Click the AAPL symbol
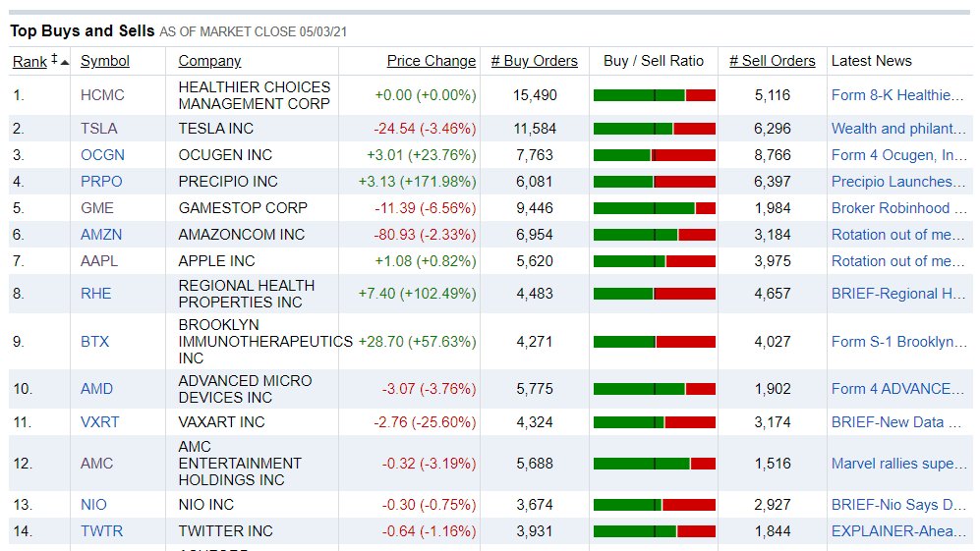This screenshot has width=980, height=551. (99, 261)
